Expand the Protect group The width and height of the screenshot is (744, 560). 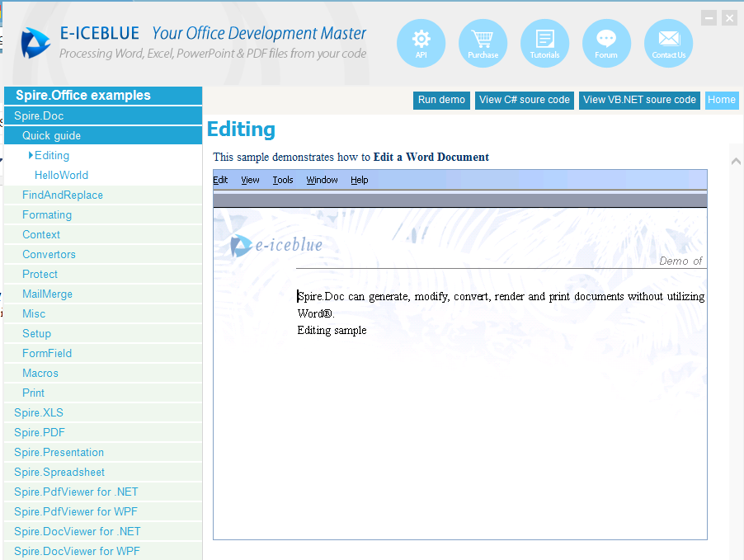pos(103,275)
